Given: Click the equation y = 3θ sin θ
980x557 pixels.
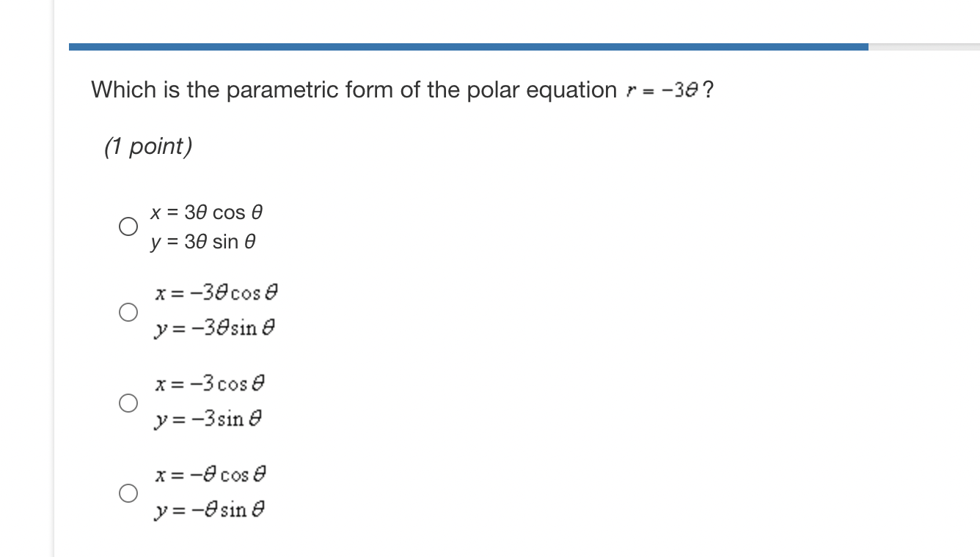Looking at the screenshot, I should coord(203,241).
